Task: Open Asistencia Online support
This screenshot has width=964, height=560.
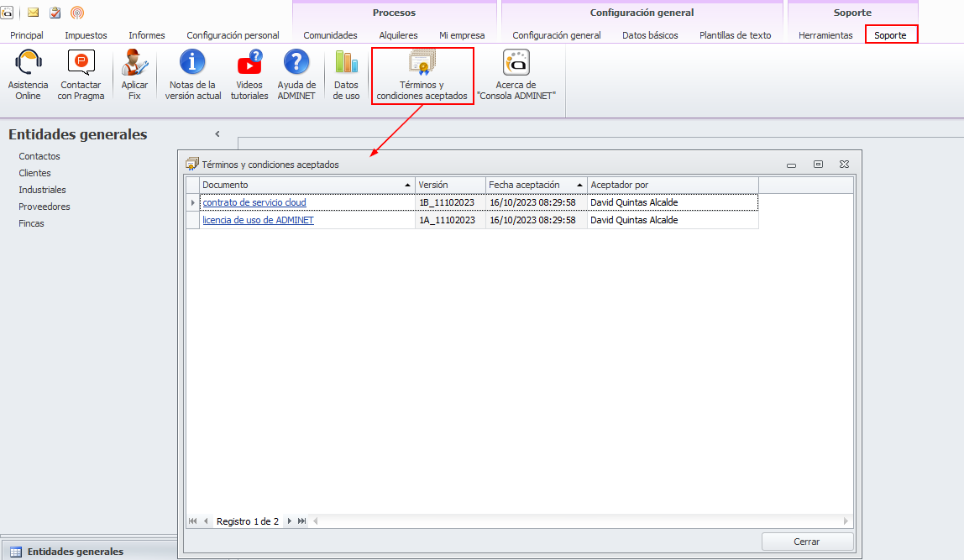Action: point(28,75)
